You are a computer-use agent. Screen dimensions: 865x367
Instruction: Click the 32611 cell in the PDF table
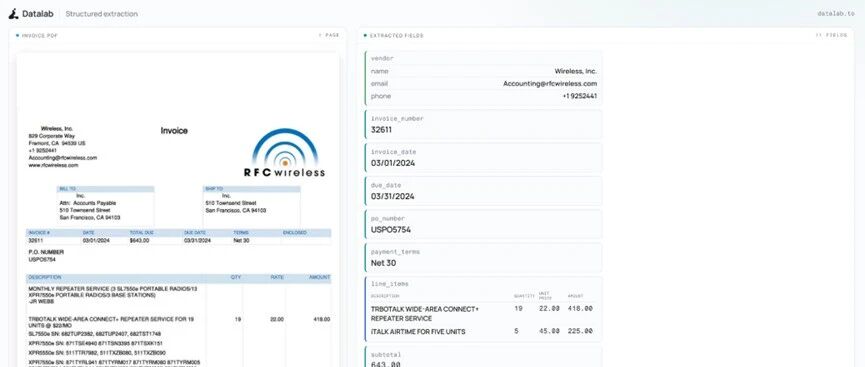36,241
